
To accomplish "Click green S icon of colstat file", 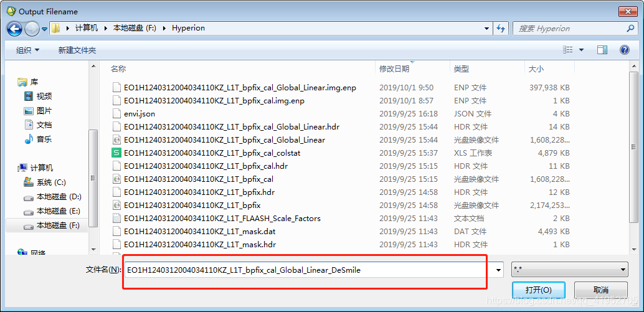I will click(x=116, y=153).
